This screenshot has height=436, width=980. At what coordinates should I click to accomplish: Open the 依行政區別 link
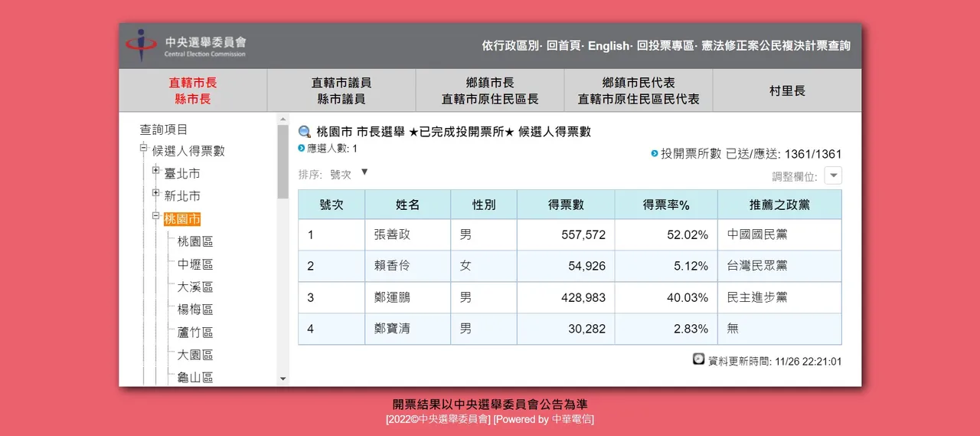point(510,46)
